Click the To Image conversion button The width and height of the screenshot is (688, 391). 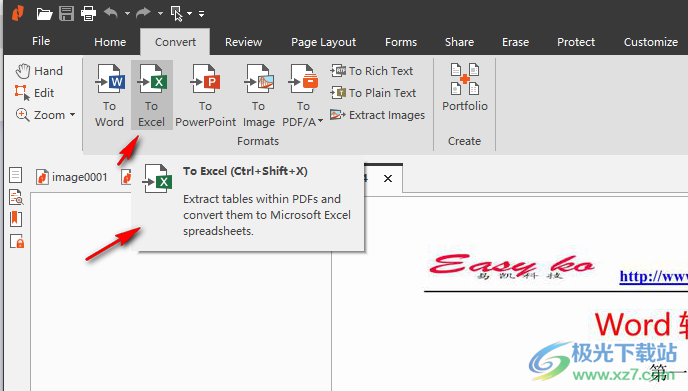coord(258,95)
